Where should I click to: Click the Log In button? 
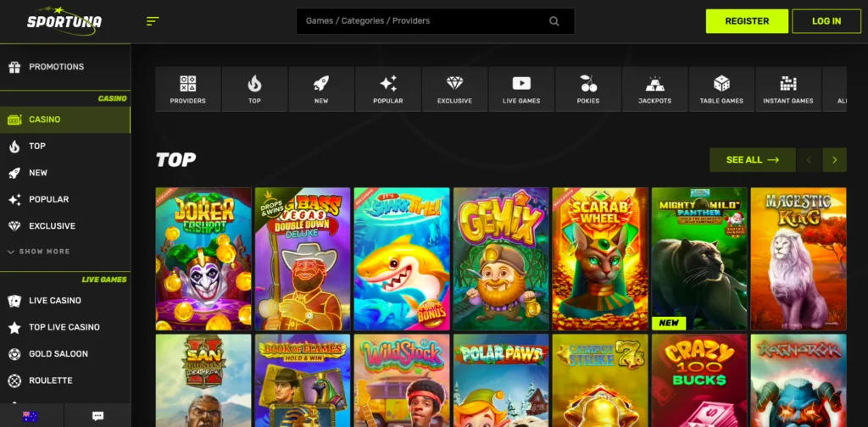pos(826,21)
